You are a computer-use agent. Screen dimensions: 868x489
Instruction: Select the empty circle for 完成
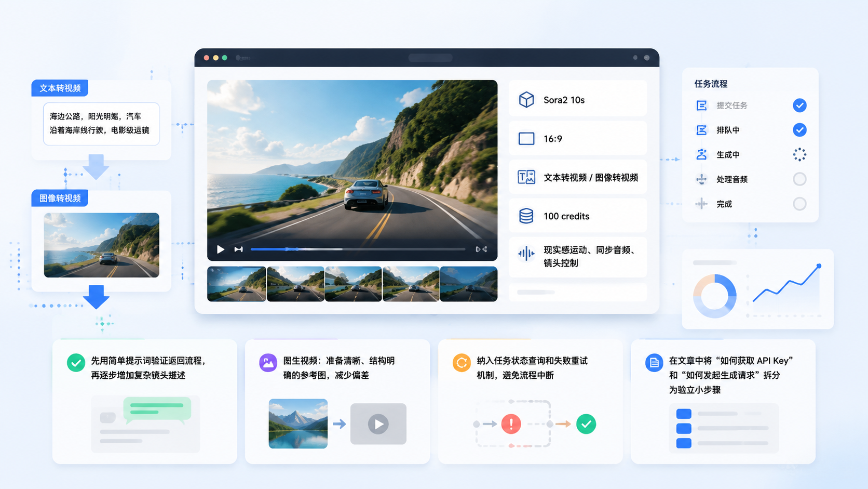pyautogui.click(x=799, y=204)
